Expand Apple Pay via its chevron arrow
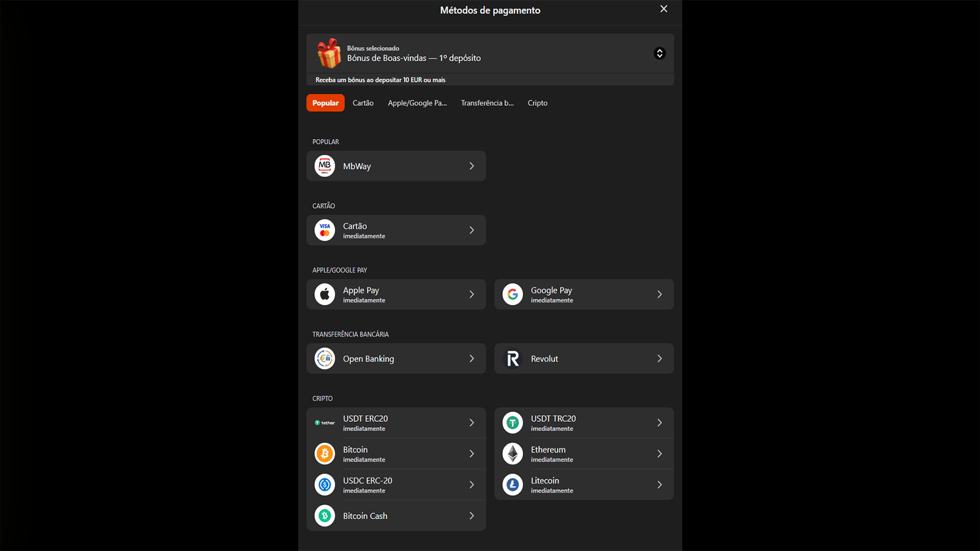 point(472,294)
